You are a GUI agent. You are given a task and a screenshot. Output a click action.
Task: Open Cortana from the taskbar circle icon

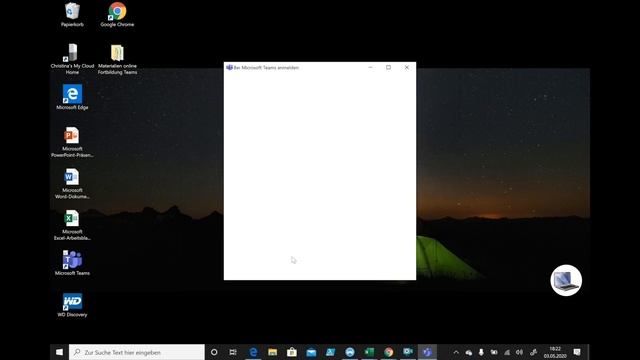coord(214,352)
